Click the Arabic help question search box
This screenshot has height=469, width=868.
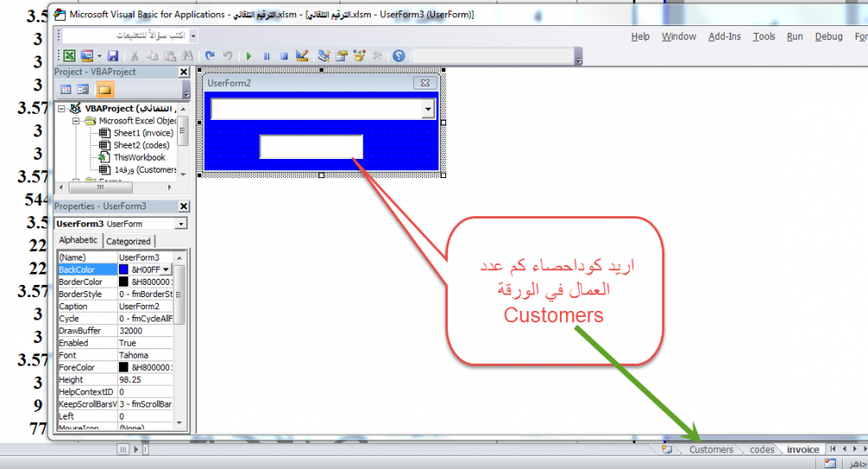pyautogui.click(x=126, y=36)
